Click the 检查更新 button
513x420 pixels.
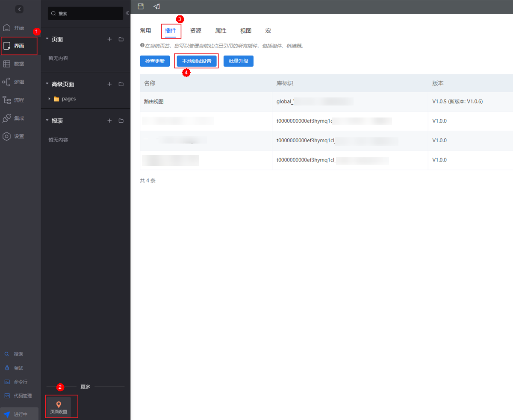click(155, 61)
